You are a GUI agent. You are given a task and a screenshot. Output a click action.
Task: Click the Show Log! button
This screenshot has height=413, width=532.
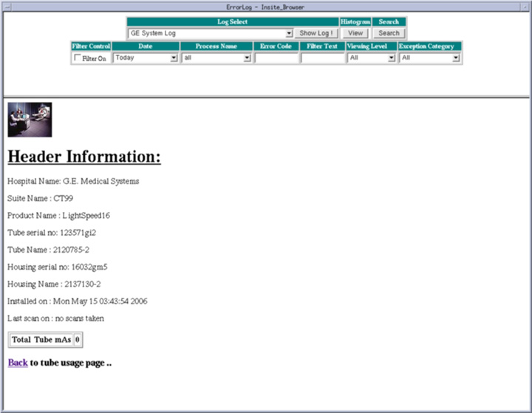tap(316, 33)
